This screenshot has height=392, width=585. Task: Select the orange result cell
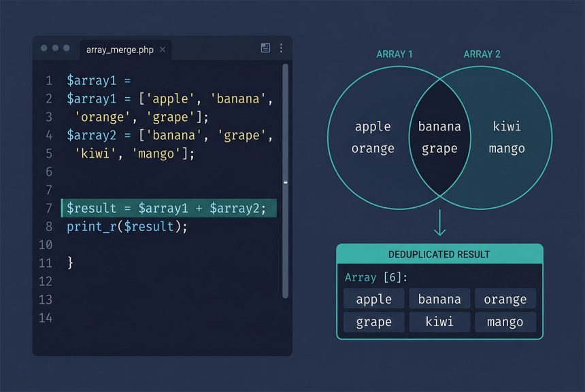pyautogui.click(x=505, y=299)
